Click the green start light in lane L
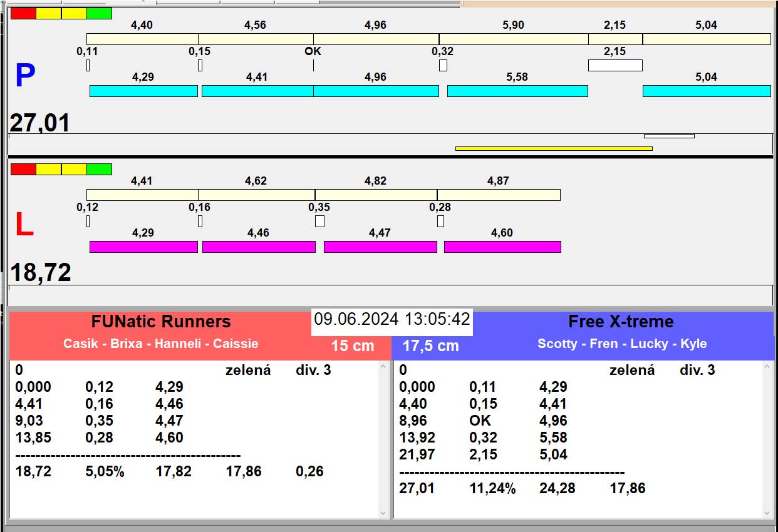Image resolution: width=778 pixels, height=532 pixels. pyautogui.click(x=99, y=169)
